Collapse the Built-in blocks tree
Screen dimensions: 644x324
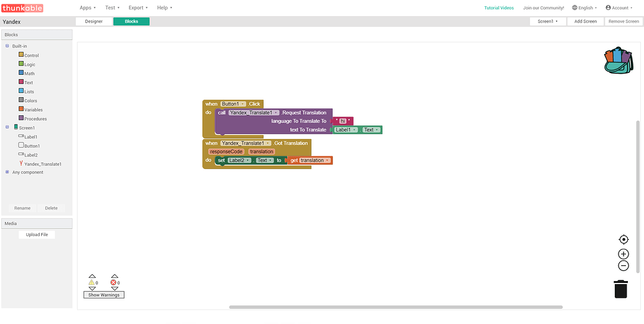(7, 46)
